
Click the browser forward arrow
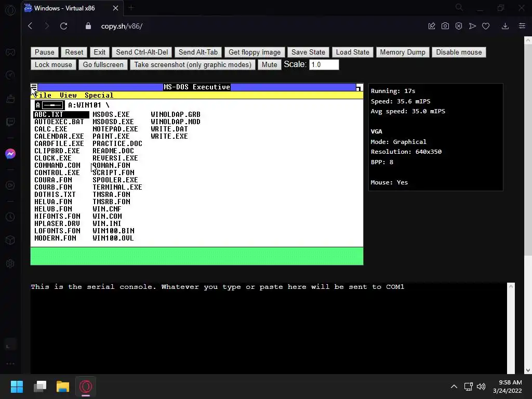(47, 26)
